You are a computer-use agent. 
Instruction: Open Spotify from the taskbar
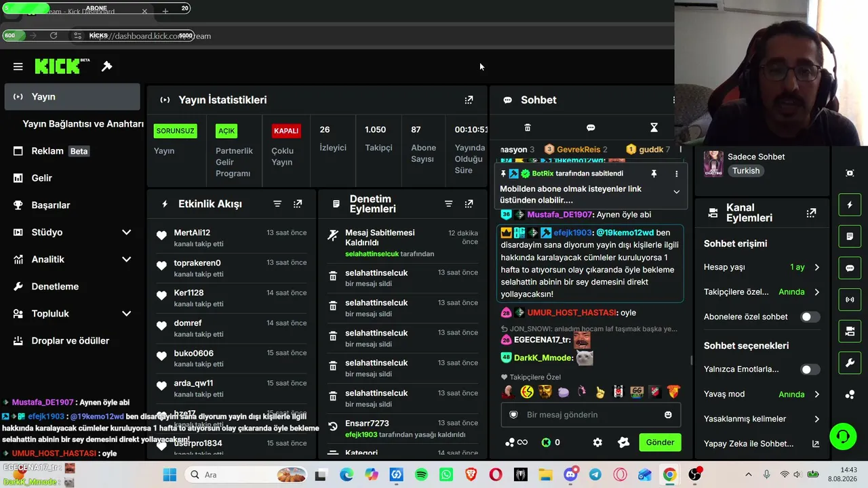click(421, 475)
